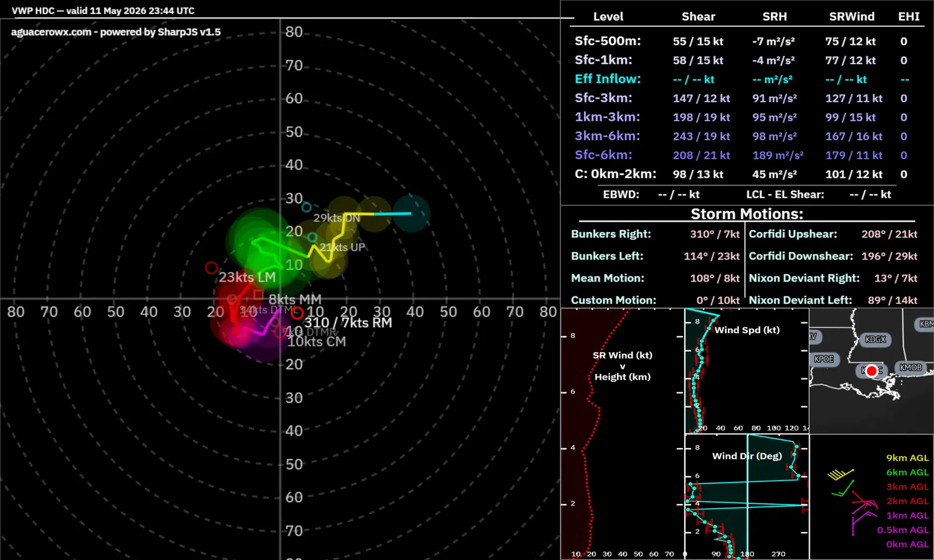
Task: Select the KPOE station marker on map
Action: coord(824,359)
